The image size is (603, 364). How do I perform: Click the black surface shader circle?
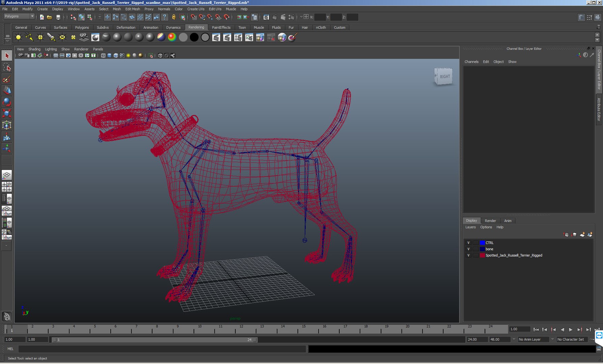(x=194, y=37)
